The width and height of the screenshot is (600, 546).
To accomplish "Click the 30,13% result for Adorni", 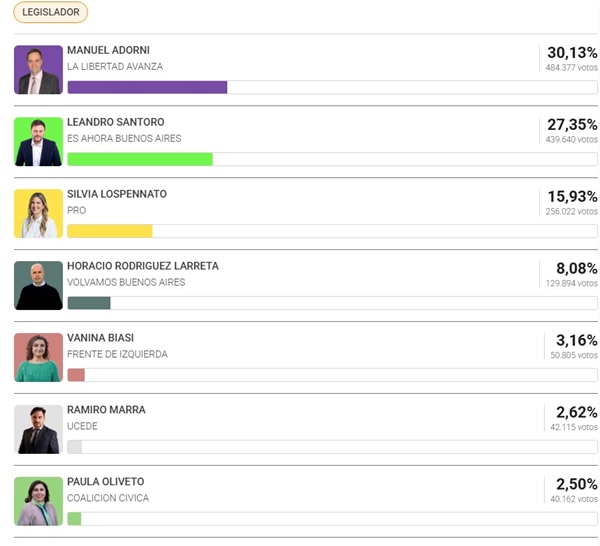I will click(572, 53).
